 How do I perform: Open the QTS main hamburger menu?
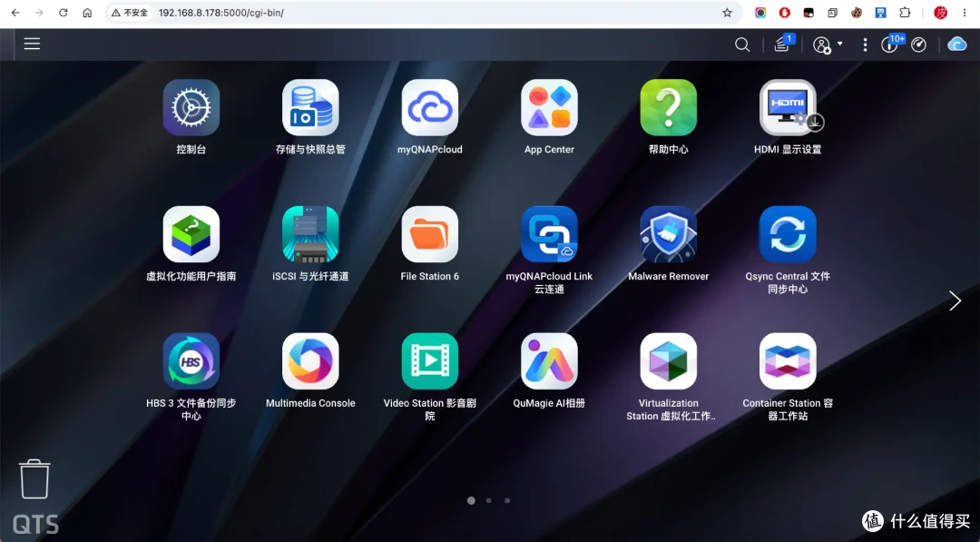pos(32,44)
